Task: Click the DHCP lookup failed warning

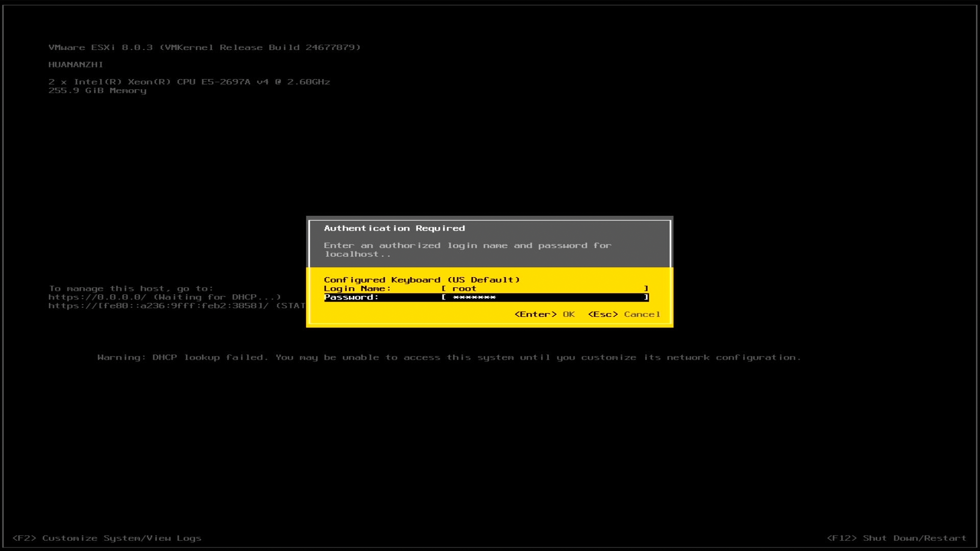Action: [449, 358]
